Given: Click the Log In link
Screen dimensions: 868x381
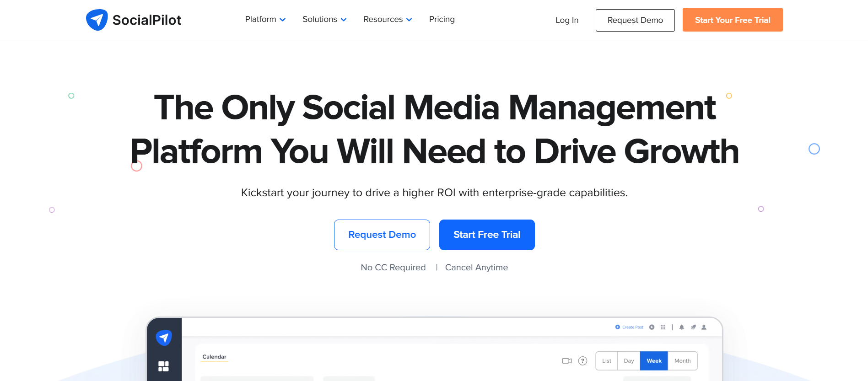Looking at the screenshot, I should click(x=566, y=20).
